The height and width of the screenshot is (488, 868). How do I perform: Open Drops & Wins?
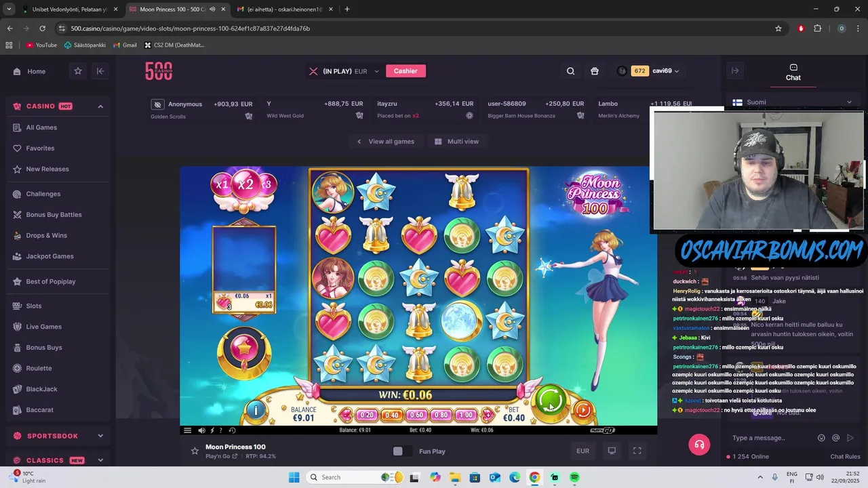(x=46, y=236)
